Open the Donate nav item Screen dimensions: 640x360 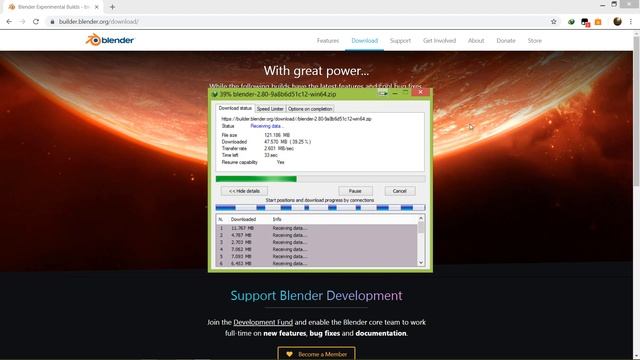tap(506, 41)
